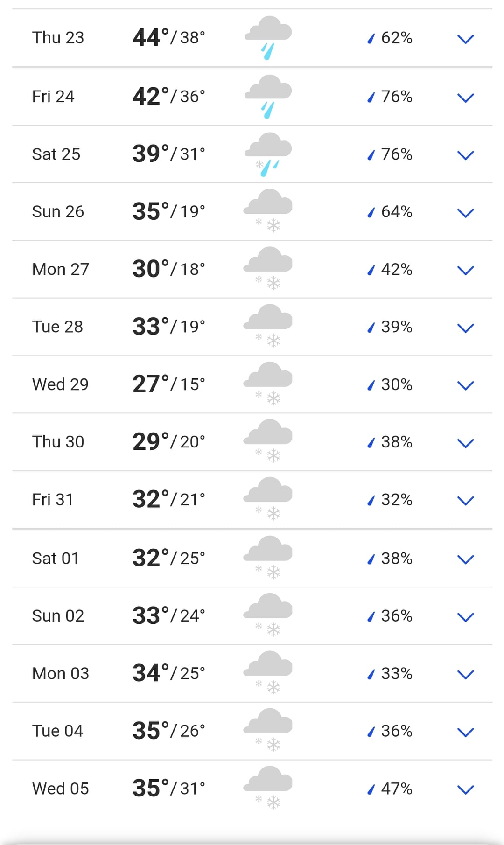Tap the 42°/36° temperature on Fri 24
This screenshot has height=845, width=504.
point(168,96)
